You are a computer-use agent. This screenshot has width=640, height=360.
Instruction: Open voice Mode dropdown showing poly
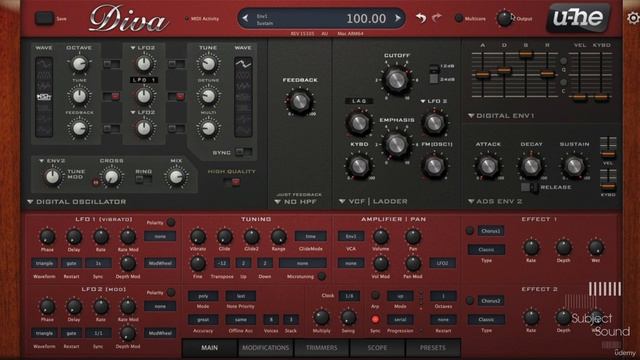click(203, 296)
